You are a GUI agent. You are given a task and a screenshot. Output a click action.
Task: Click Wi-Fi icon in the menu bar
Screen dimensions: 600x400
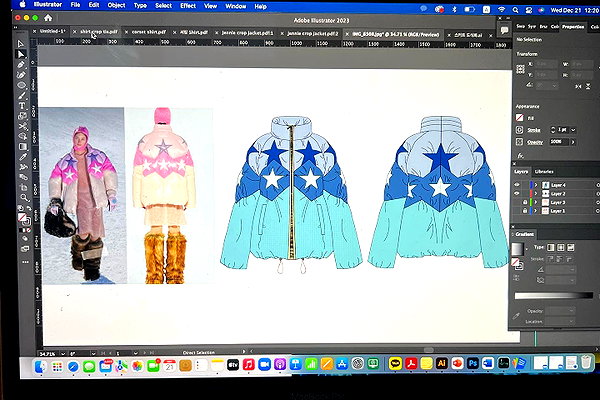click(501, 10)
